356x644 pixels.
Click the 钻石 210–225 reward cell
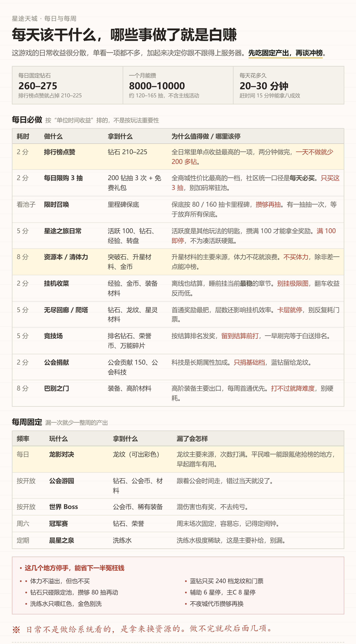(x=127, y=152)
